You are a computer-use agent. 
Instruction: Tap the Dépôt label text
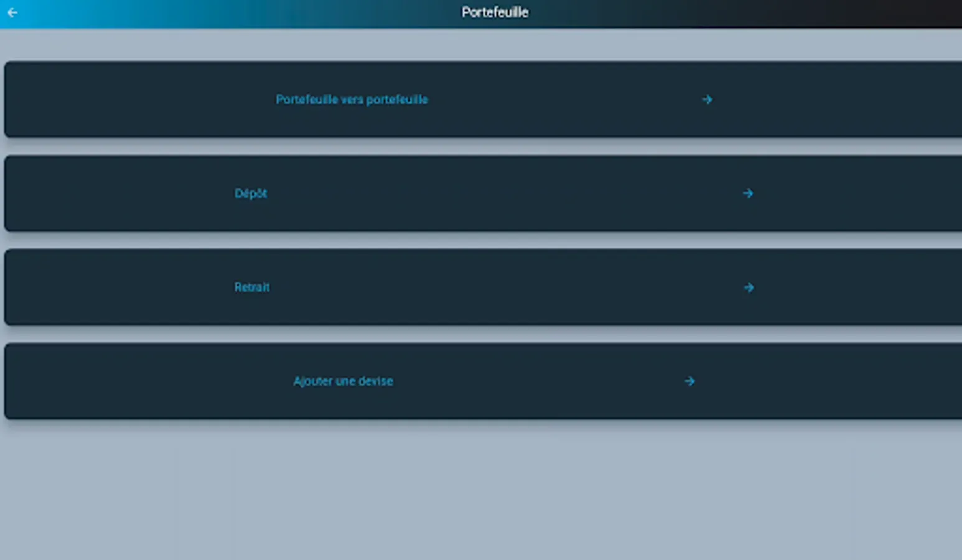point(251,194)
